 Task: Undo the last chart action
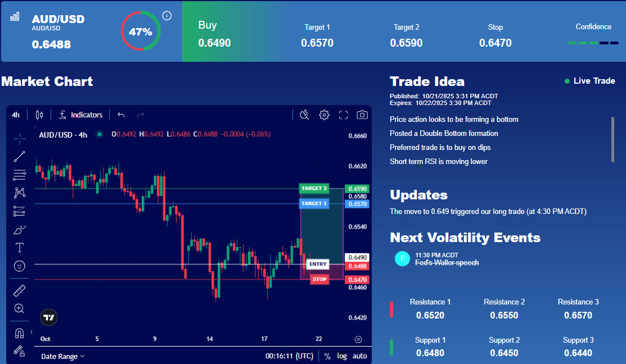point(121,115)
